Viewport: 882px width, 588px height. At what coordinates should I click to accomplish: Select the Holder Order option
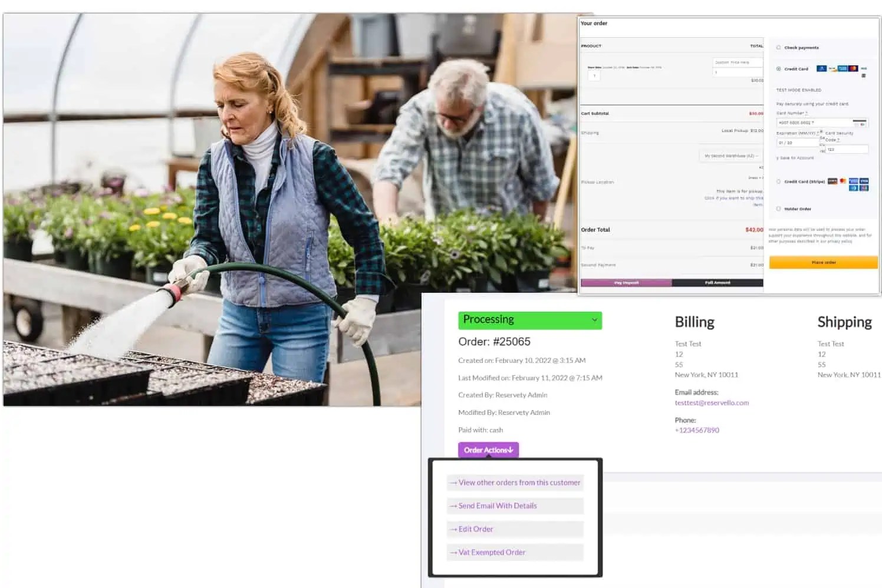(779, 208)
